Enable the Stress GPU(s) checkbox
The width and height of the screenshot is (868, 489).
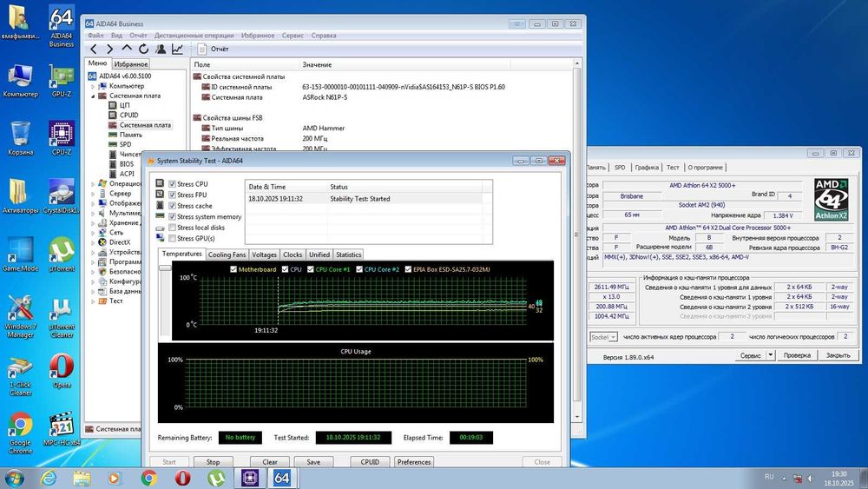click(x=173, y=238)
